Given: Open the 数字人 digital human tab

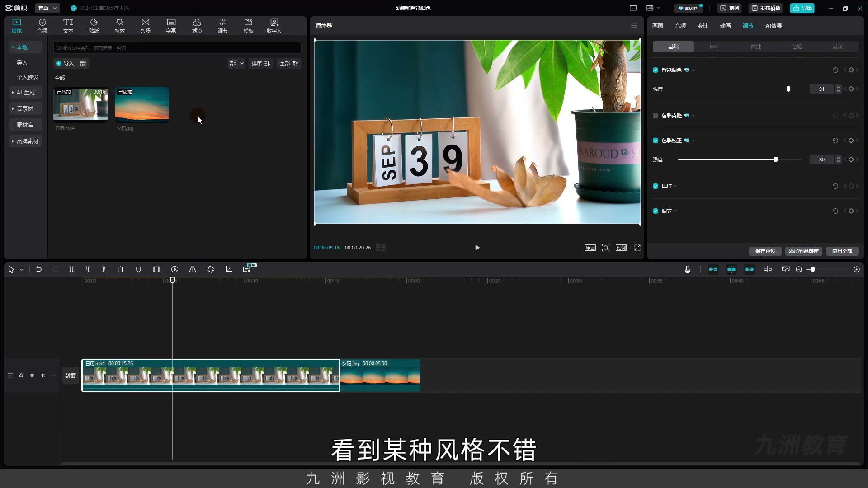Looking at the screenshot, I should click(274, 26).
